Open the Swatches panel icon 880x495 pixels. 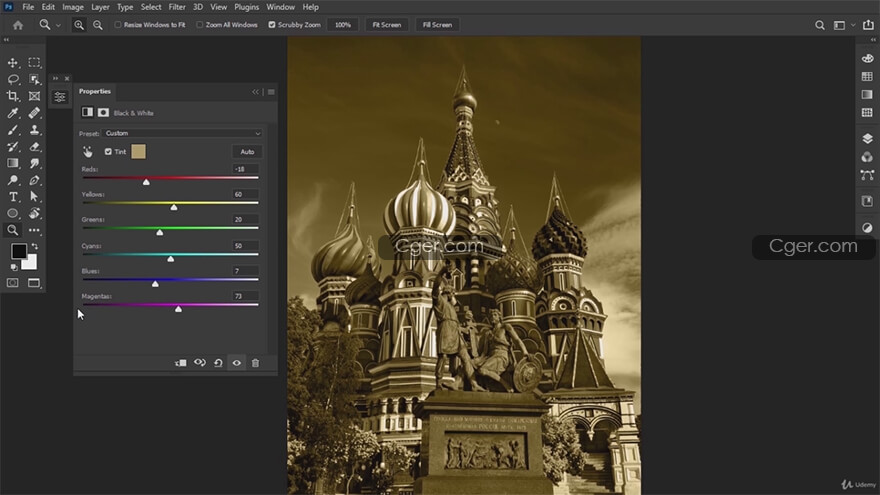pos(867,76)
